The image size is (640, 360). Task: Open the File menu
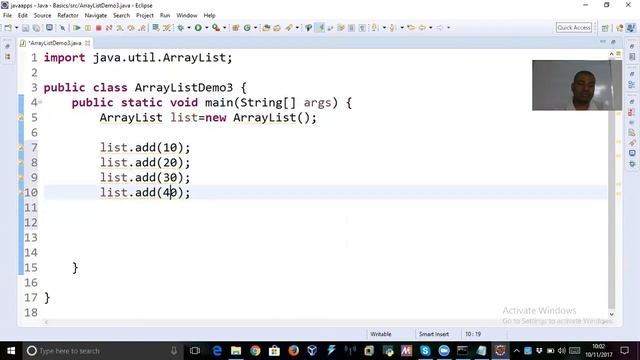[x=7, y=16]
